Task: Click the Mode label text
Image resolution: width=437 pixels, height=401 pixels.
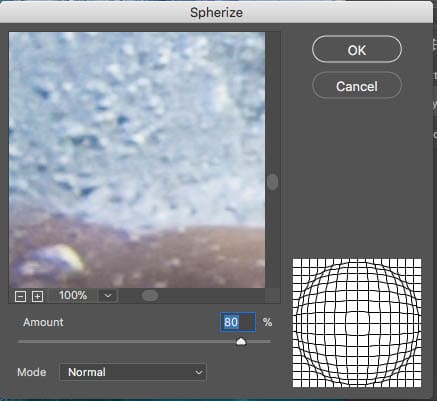Action: tap(32, 372)
